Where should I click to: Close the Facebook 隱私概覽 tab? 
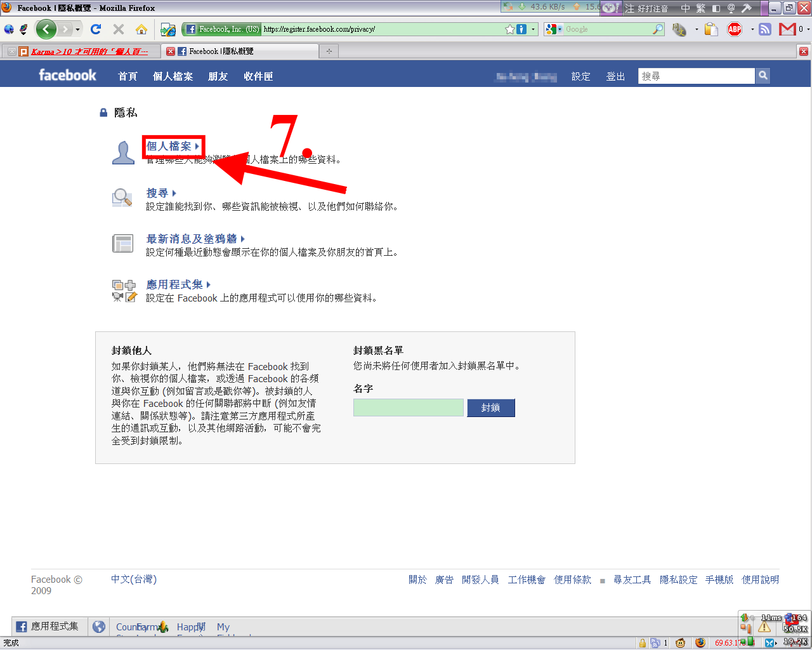pyautogui.click(x=171, y=51)
